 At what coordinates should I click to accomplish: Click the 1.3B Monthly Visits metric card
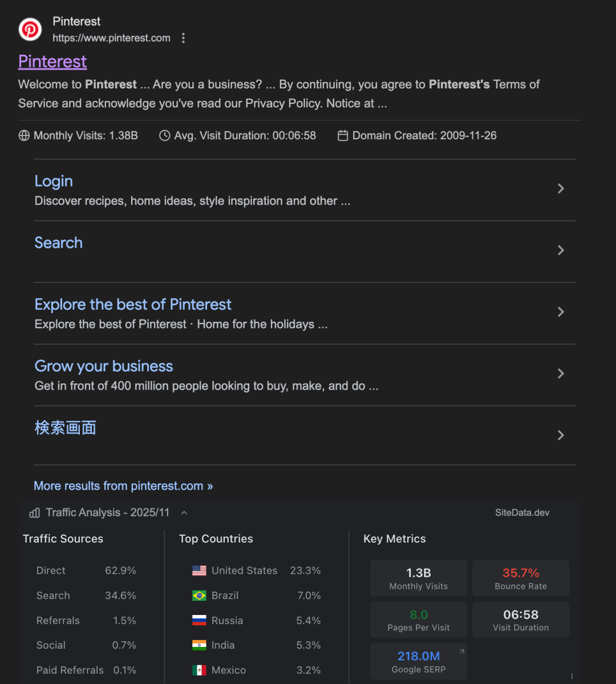point(419,578)
